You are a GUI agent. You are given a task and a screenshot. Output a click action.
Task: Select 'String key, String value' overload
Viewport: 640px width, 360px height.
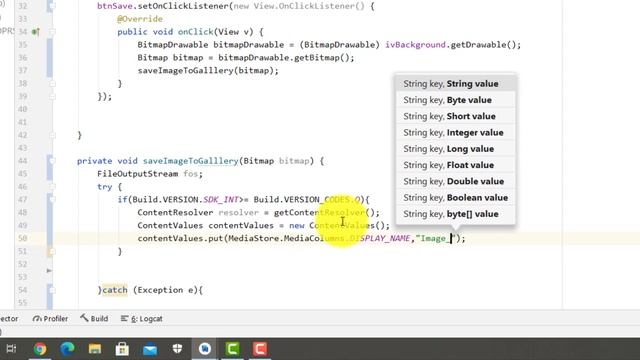(x=456, y=84)
